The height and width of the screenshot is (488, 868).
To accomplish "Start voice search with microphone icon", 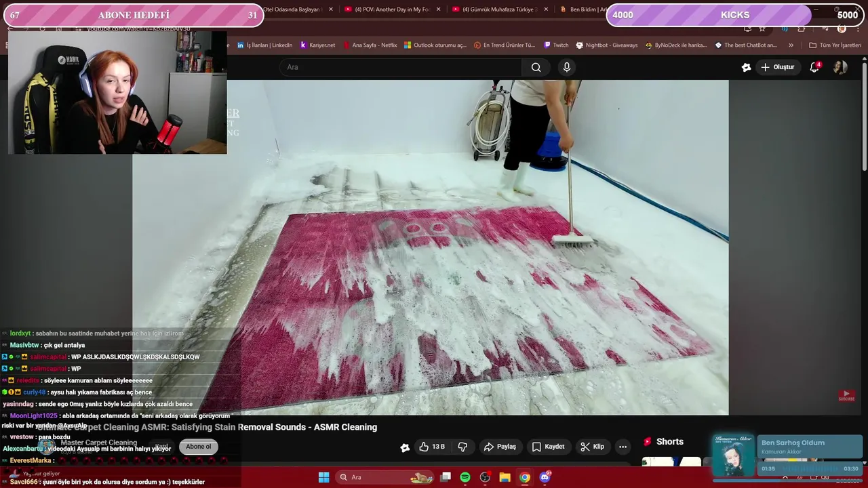I will (x=567, y=67).
